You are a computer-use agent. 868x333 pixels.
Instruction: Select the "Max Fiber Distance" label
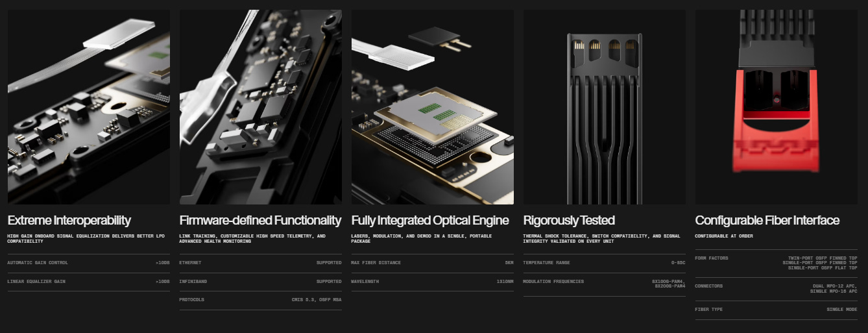point(376,263)
